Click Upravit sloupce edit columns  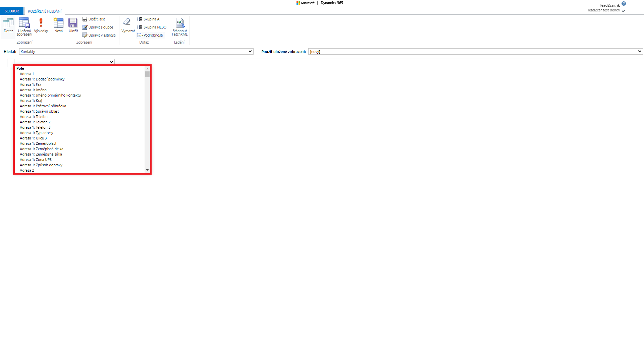pyautogui.click(x=98, y=27)
